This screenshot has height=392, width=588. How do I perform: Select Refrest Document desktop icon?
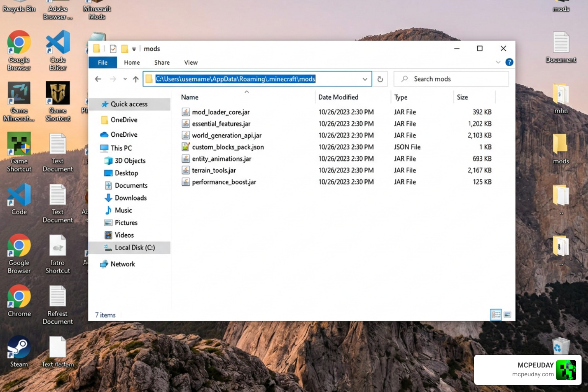[x=58, y=305]
